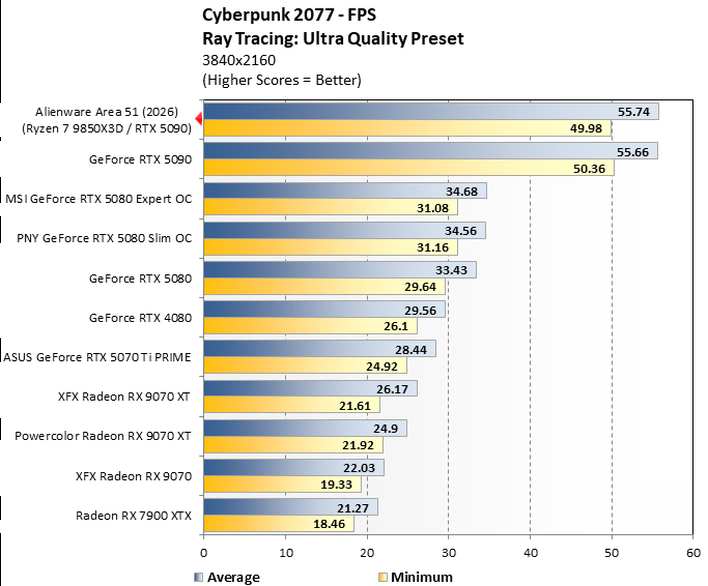
Task: Select 'PNY GeForce RTX 5080 Slim OC' label
Action: tap(104, 238)
